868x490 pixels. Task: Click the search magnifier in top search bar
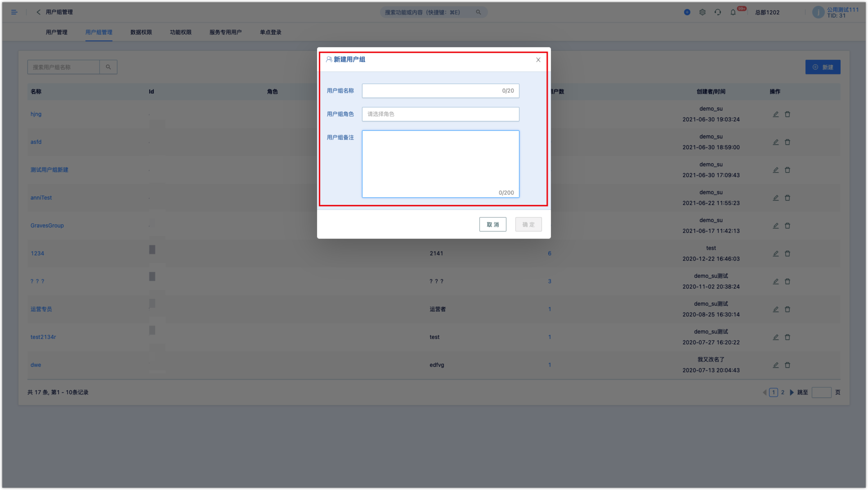point(478,12)
